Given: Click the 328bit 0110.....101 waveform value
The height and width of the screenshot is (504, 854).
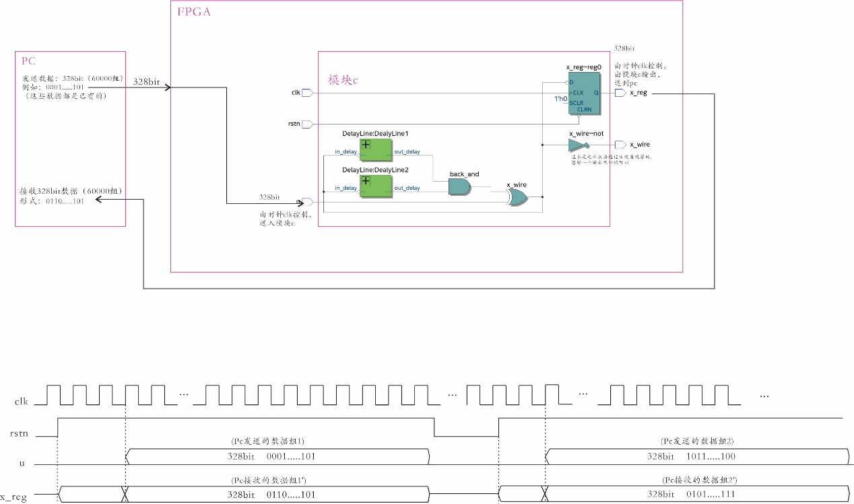Looking at the screenshot, I should tap(272, 495).
